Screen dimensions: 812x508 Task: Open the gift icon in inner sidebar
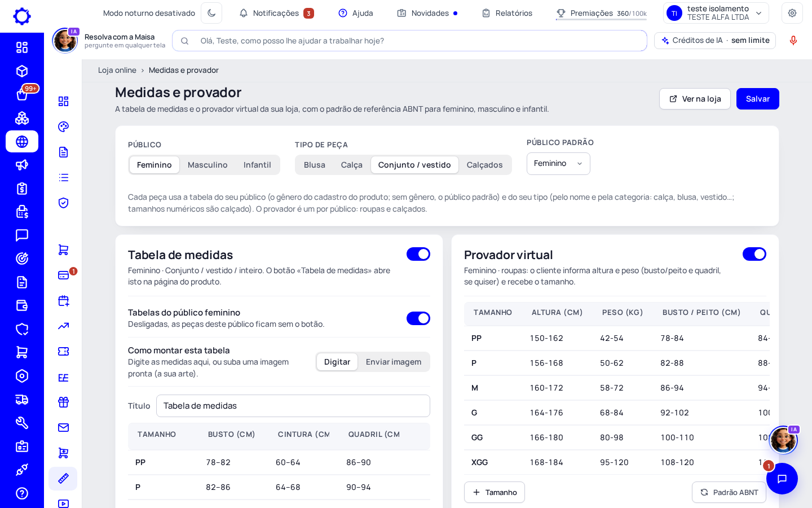[63, 402]
